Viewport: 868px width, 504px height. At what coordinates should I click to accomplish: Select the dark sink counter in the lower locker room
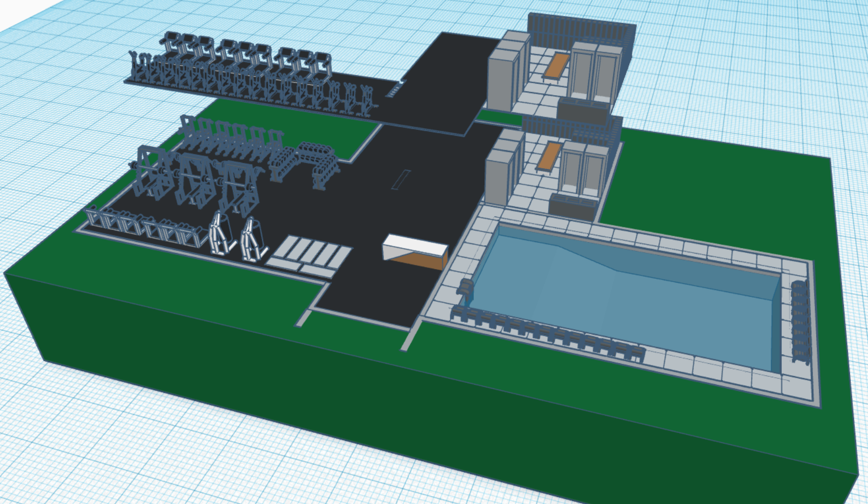(574, 207)
